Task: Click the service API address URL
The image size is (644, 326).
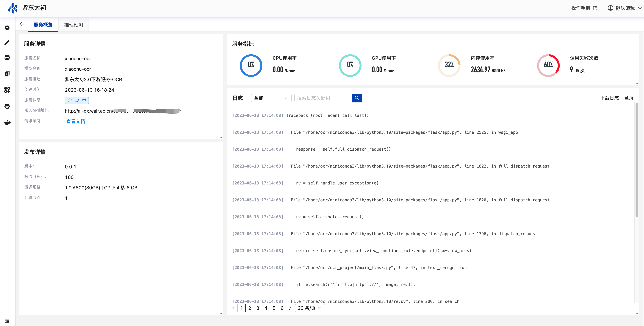Action: click(x=123, y=111)
